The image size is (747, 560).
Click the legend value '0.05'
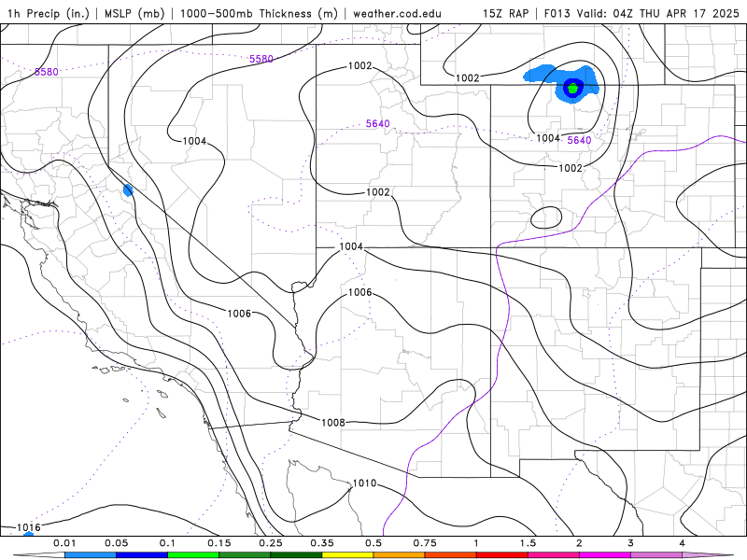[x=116, y=543]
